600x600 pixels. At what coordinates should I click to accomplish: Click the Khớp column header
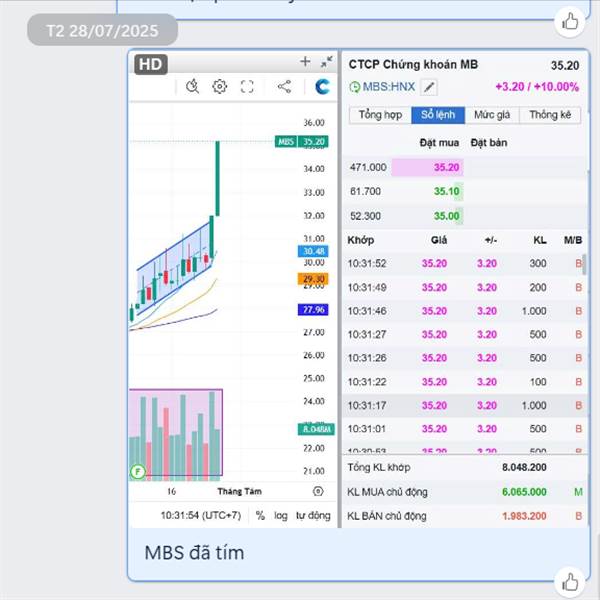click(360, 240)
